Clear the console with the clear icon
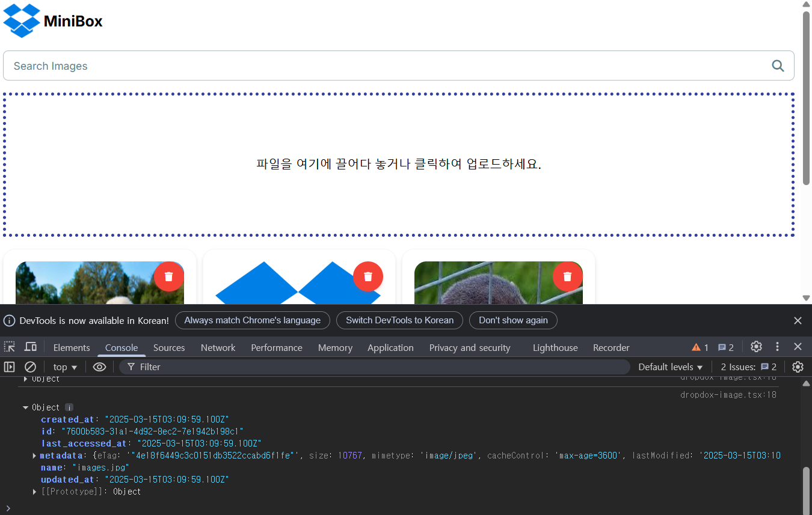This screenshot has width=812, height=515. 30,367
